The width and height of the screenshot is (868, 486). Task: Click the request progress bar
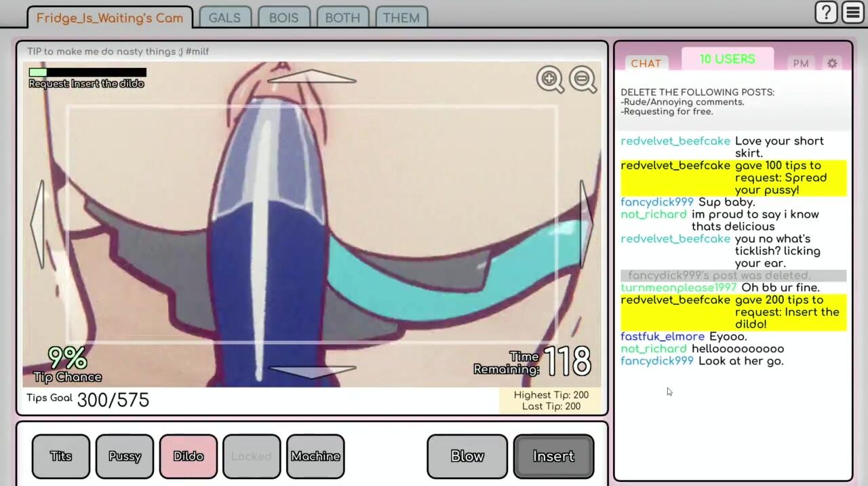pos(87,72)
